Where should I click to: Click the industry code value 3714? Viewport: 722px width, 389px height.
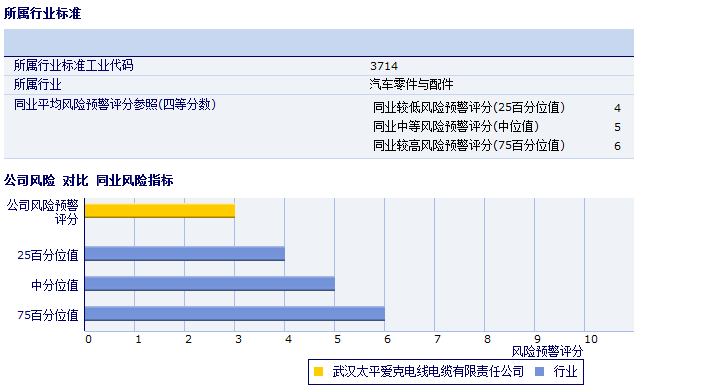point(384,66)
